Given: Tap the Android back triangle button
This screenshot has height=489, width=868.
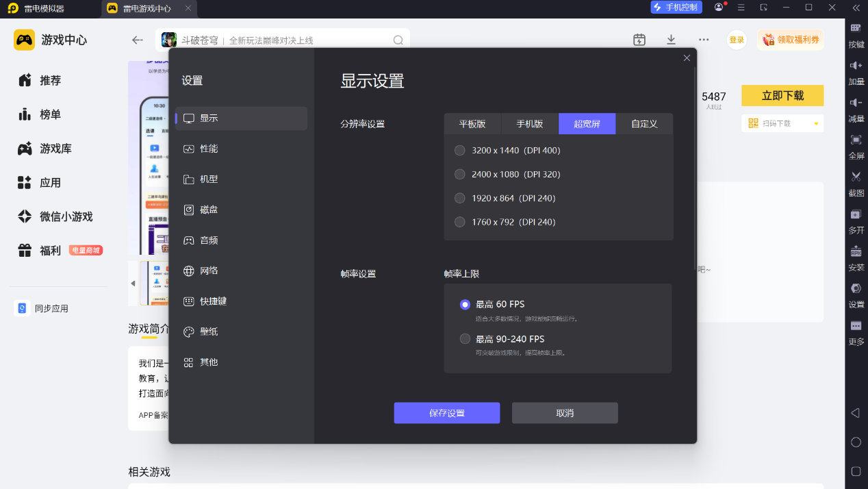Looking at the screenshot, I should click(855, 413).
